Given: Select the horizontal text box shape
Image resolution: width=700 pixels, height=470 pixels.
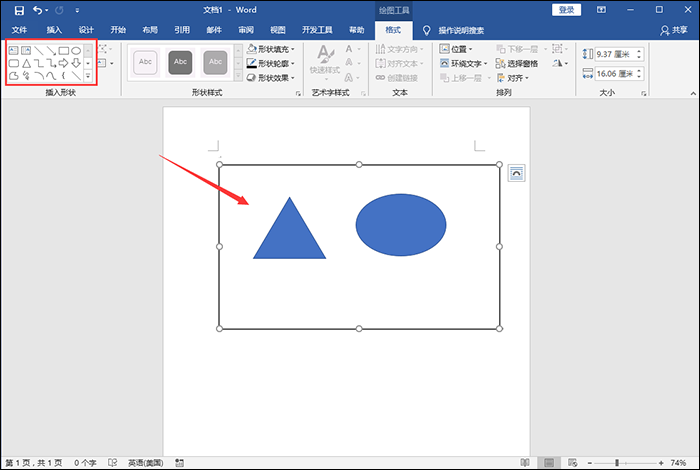Looking at the screenshot, I should coord(13,50).
